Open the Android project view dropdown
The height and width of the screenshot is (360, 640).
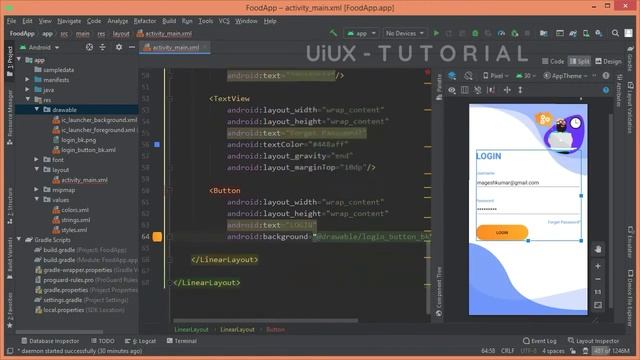(x=40, y=47)
